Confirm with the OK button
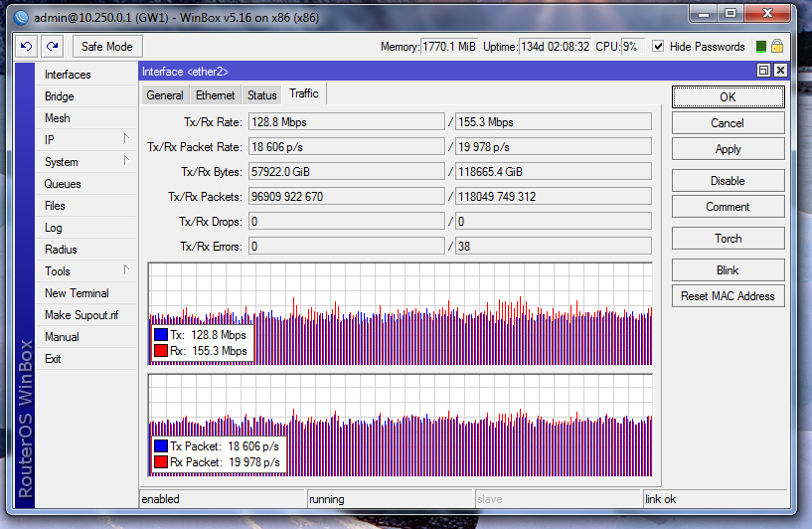The width and height of the screenshot is (812, 529). point(729,96)
